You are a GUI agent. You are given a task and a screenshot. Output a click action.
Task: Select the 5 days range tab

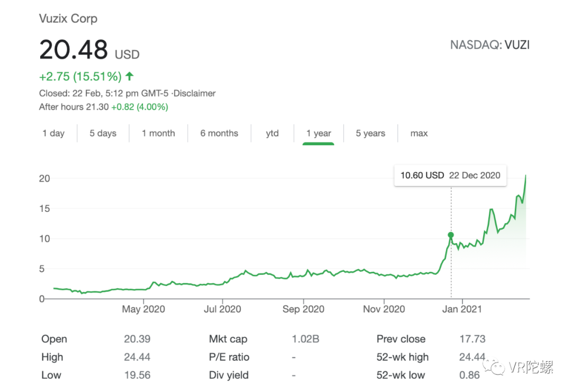click(103, 133)
